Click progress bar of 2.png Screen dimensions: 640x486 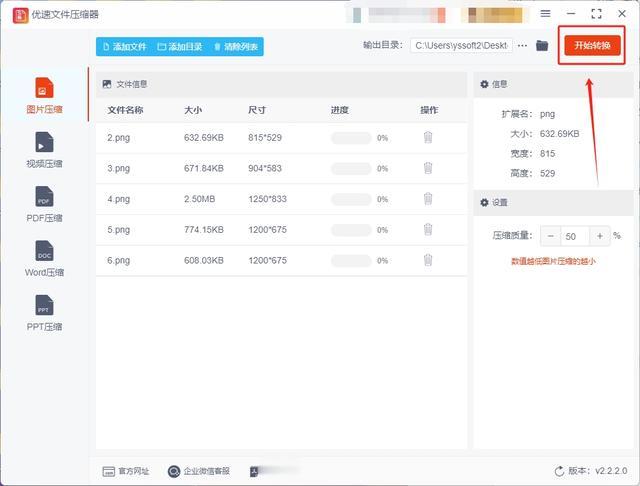351,138
